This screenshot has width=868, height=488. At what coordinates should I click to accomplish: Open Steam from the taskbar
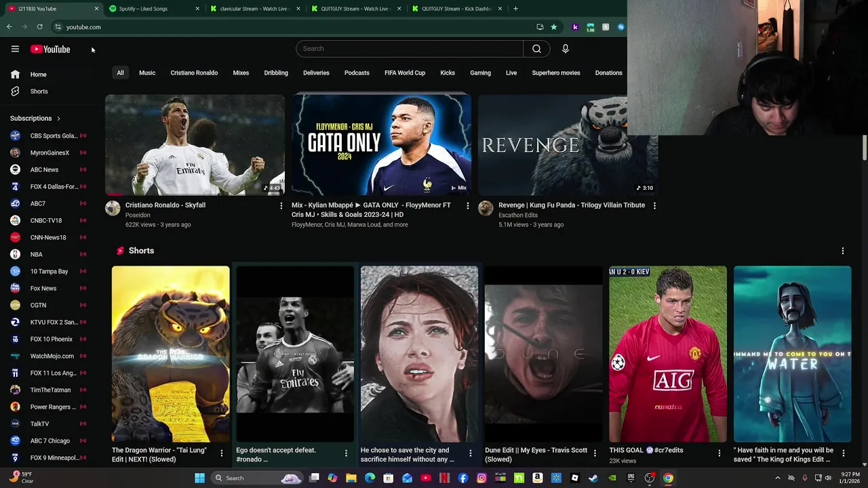pos(593,478)
